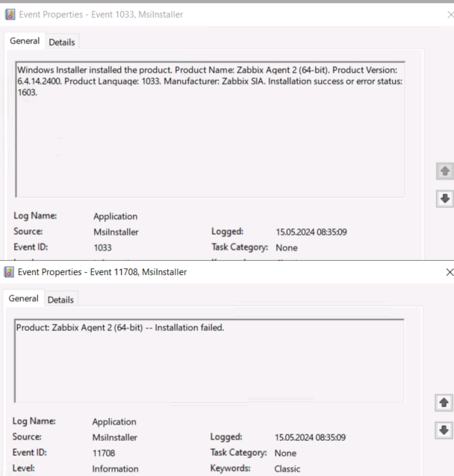
Task: Click the 'Event Properties - Event 11708, MsiInstaller' title
Action: [x=102, y=272]
